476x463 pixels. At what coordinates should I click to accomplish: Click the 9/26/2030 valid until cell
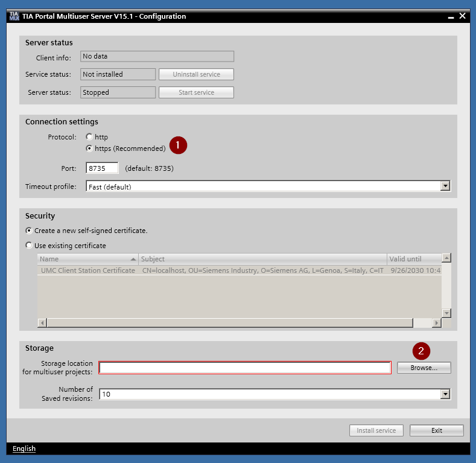pyautogui.click(x=415, y=270)
